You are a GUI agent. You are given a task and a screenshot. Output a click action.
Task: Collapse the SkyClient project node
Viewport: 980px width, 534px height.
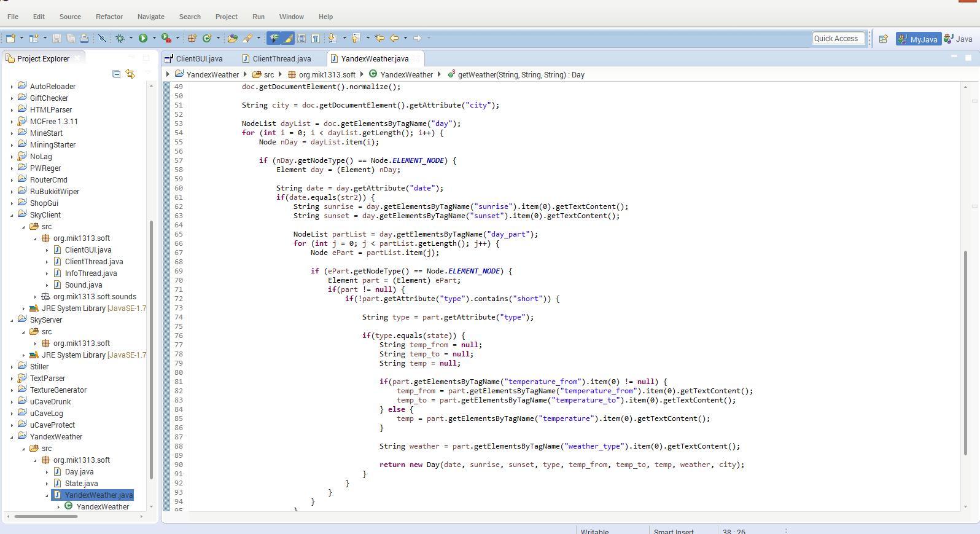(x=12, y=215)
